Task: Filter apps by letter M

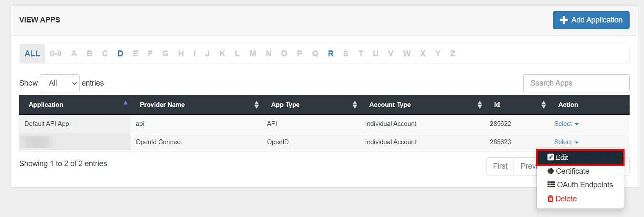Action: coord(253,53)
